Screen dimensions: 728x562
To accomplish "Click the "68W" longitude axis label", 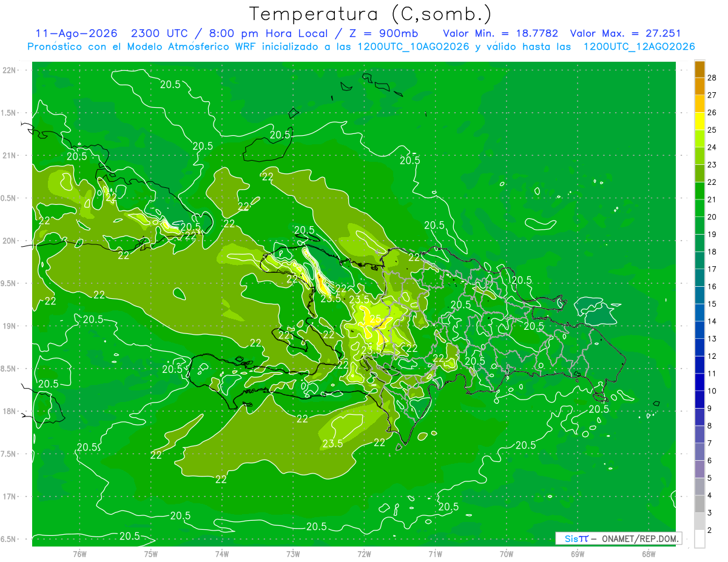I will coord(649,554).
